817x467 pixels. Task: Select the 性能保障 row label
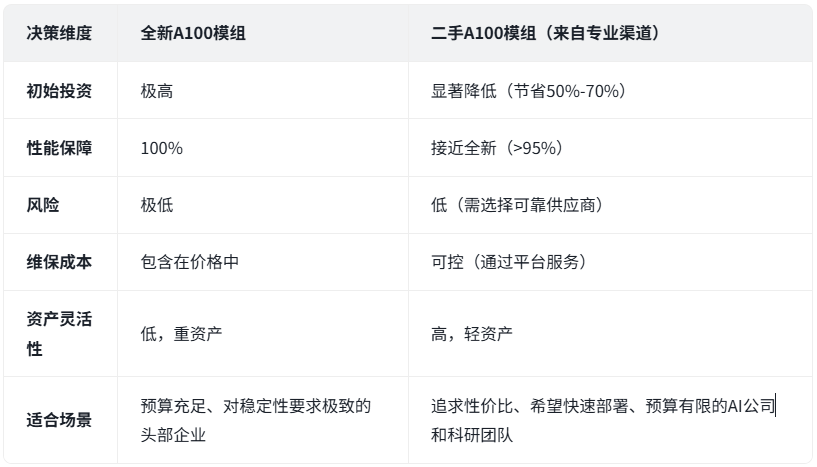pos(59,148)
